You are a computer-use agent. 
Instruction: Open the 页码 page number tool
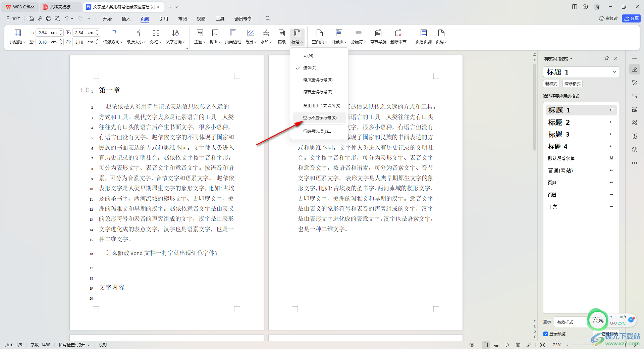pos(441,37)
